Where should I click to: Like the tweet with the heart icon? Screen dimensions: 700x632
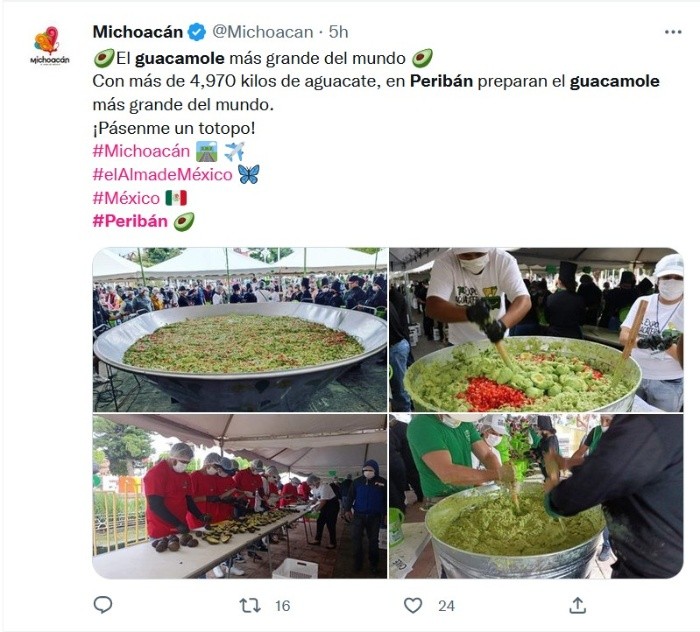pos(413,606)
